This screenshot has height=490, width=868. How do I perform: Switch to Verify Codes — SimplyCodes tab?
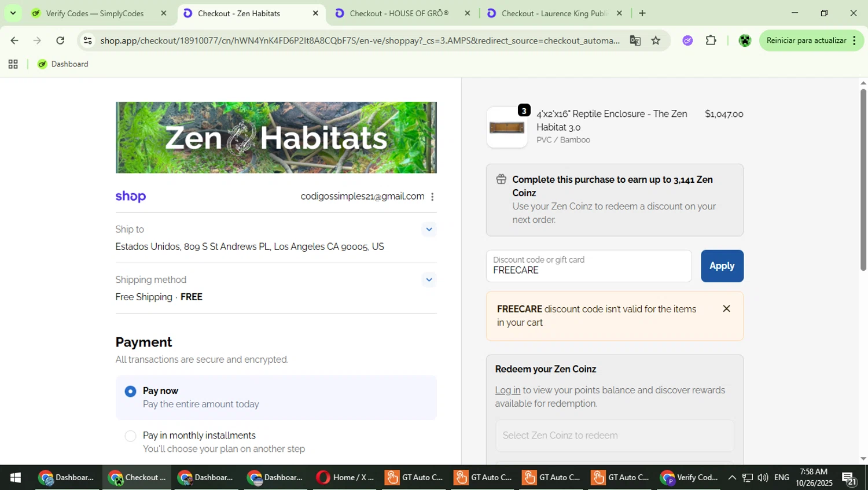click(95, 13)
